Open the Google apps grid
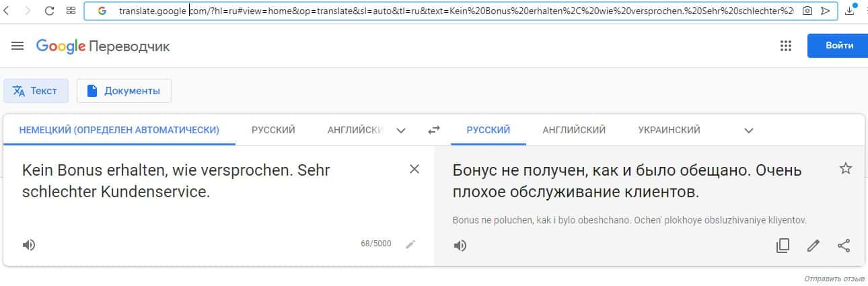This screenshot has height=286, width=868. pos(785,46)
